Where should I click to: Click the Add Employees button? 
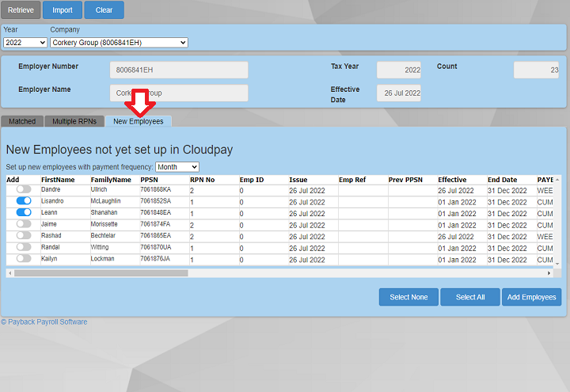click(x=531, y=297)
